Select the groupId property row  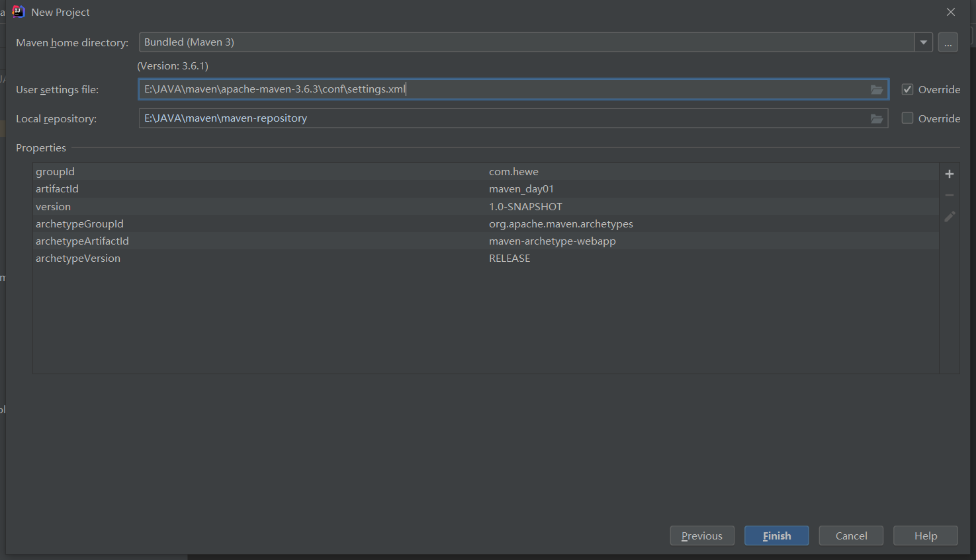pyautogui.click(x=486, y=171)
